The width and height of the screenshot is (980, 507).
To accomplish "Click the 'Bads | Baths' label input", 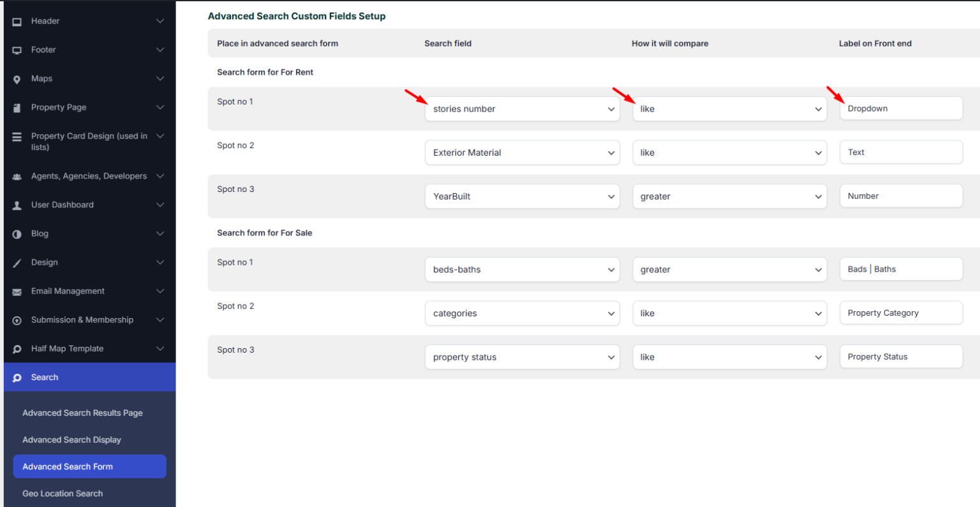I will click(901, 269).
